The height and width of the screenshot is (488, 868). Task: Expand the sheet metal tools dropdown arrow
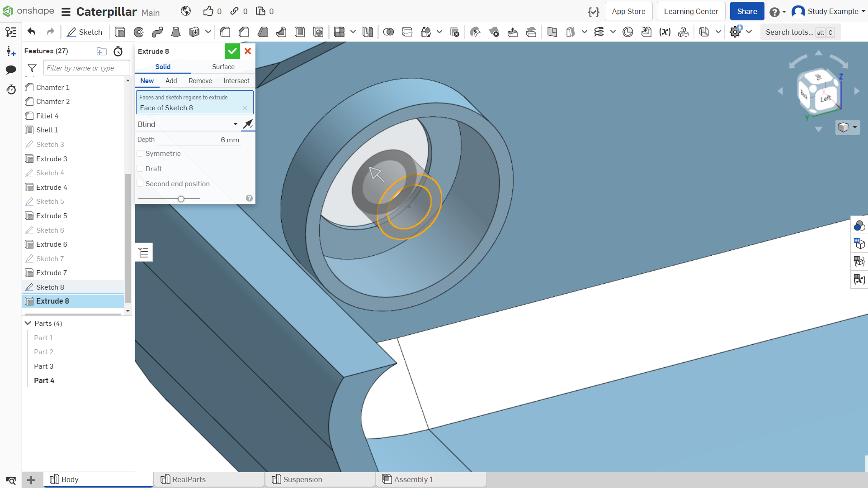coord(718,32)
